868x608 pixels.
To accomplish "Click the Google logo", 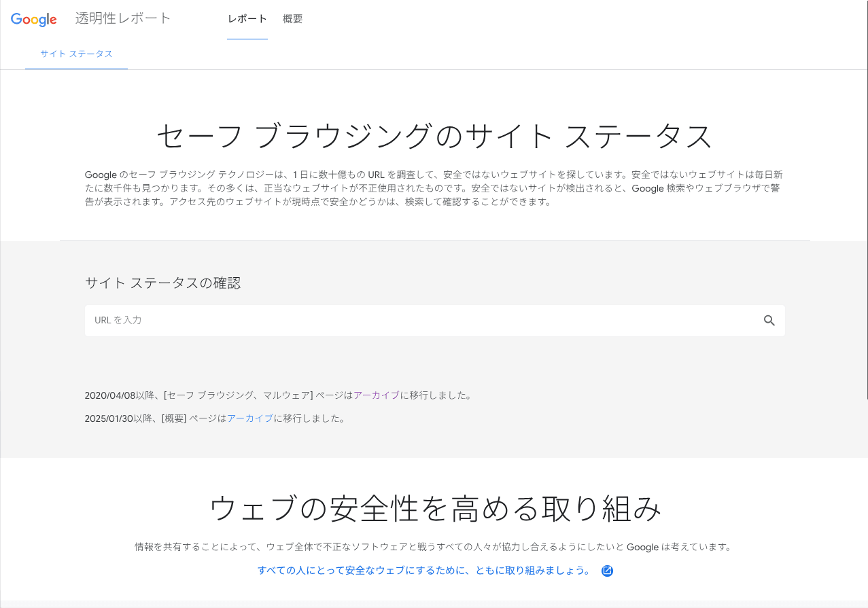I will tap(33, 20).
